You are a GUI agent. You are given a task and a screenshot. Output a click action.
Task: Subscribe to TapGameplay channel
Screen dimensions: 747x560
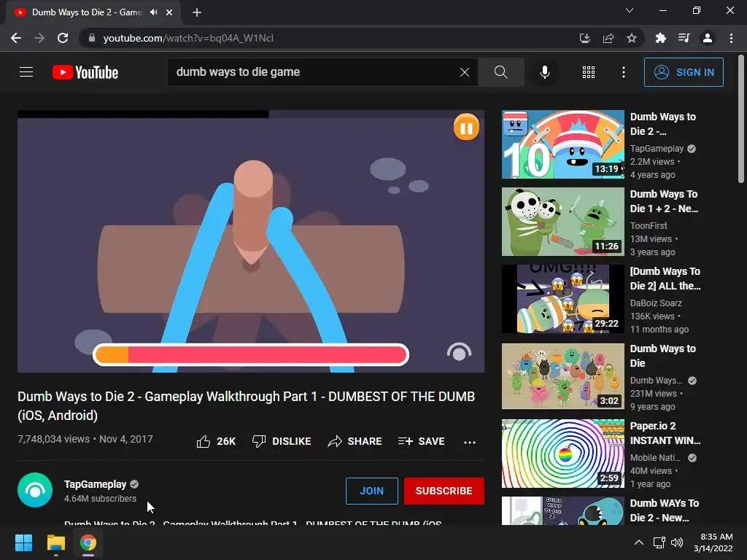(x=444, y=491)
